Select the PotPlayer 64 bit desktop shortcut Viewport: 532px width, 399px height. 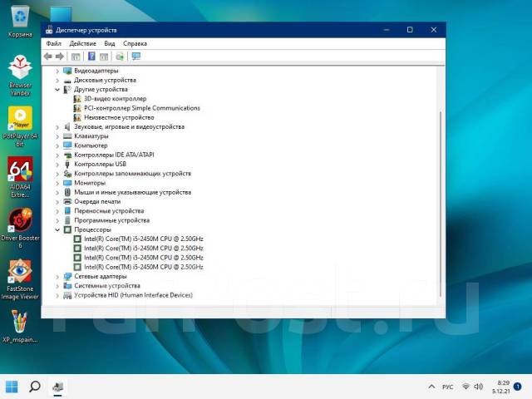[20, 126]
